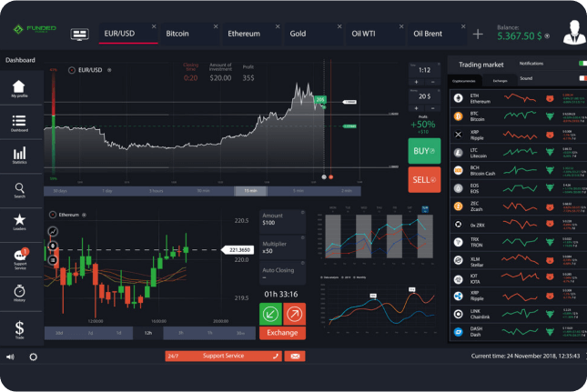Select the Exchanges market tab
The image size is (587, 392).
[x=500, y=81]
